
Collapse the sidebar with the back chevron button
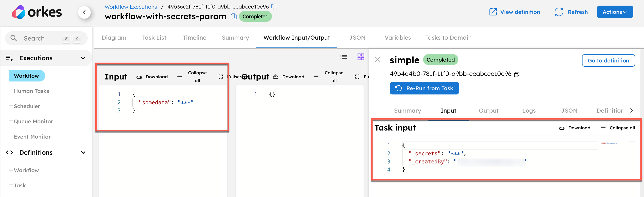click(84, 12)
